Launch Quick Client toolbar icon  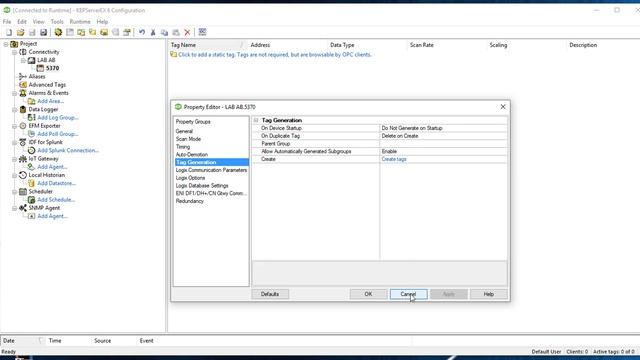click(202, 32)
